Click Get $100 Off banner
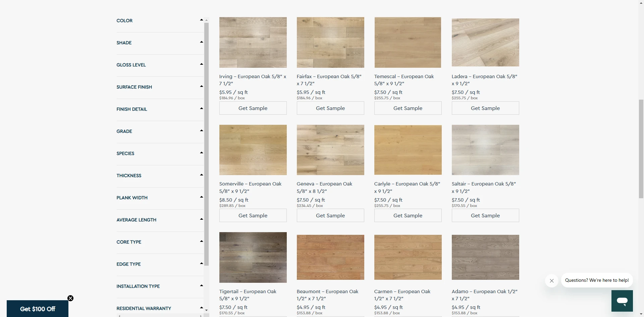This screenshot has height=317, width=644. (x=37, y=309)
